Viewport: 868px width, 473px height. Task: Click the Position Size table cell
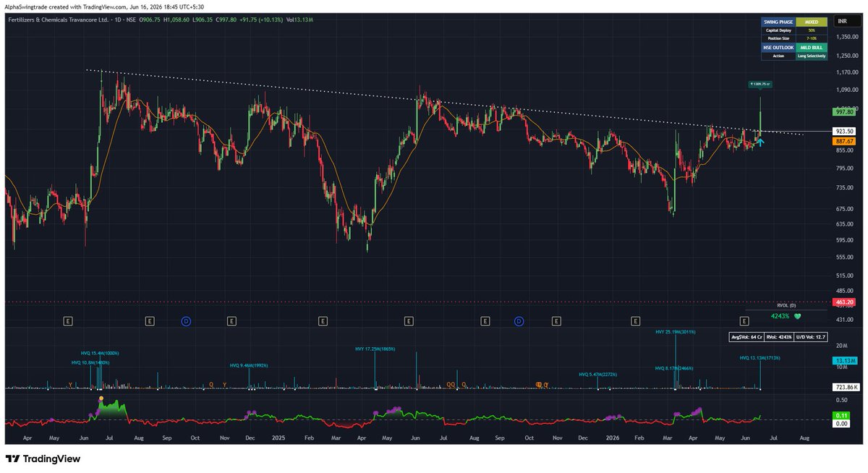(x=778, y=38)
